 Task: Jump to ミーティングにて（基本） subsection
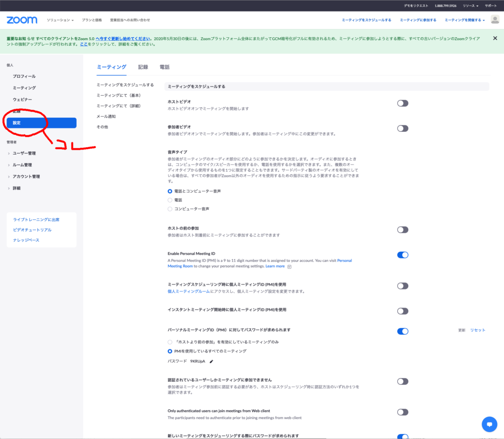[x=118, y=95]
